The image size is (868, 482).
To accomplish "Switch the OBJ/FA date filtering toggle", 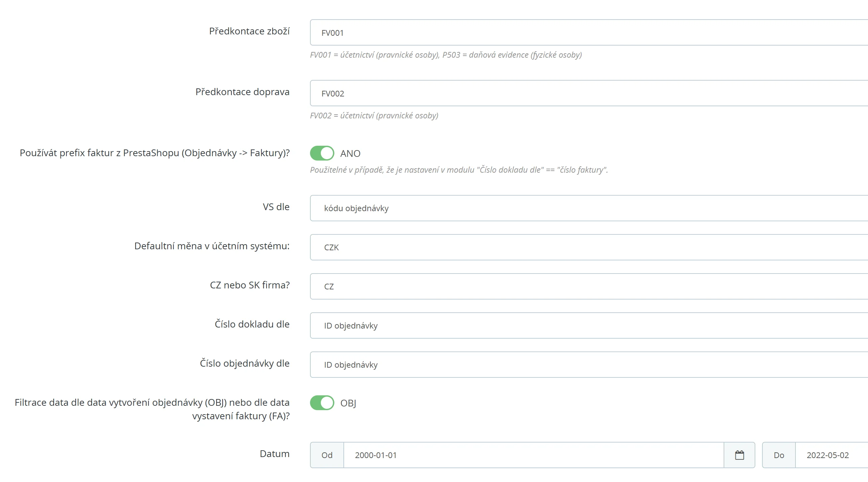I will 322,403.
